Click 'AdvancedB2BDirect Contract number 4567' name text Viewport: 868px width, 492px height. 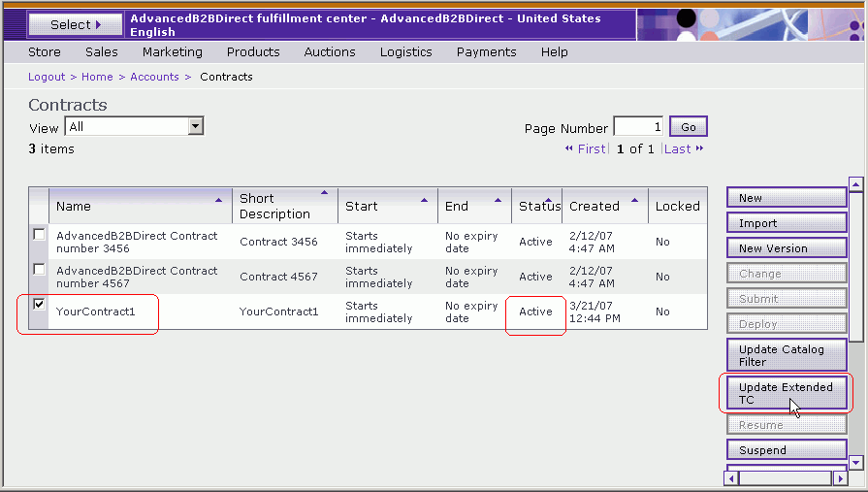pos(137,277)
